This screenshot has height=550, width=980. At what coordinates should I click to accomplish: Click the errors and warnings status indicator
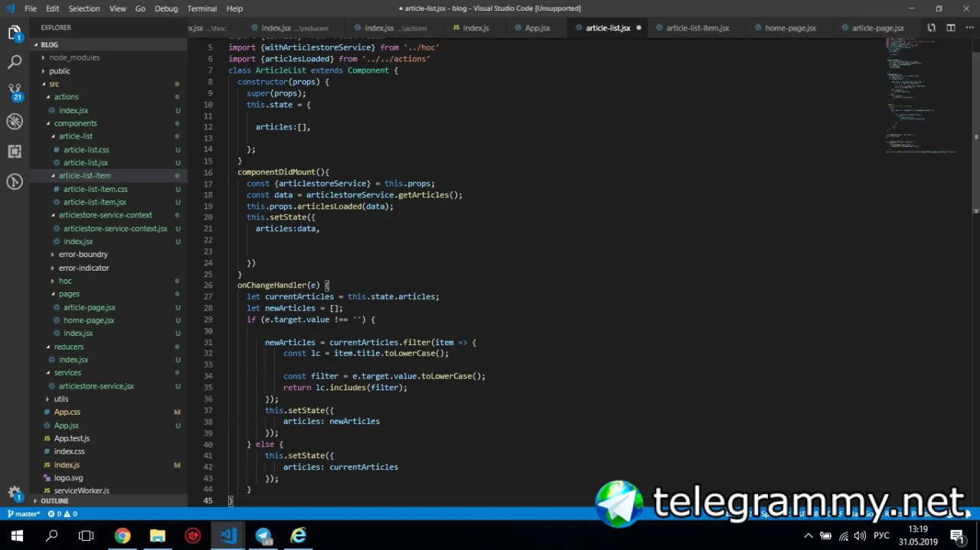[x=63, y=514]
